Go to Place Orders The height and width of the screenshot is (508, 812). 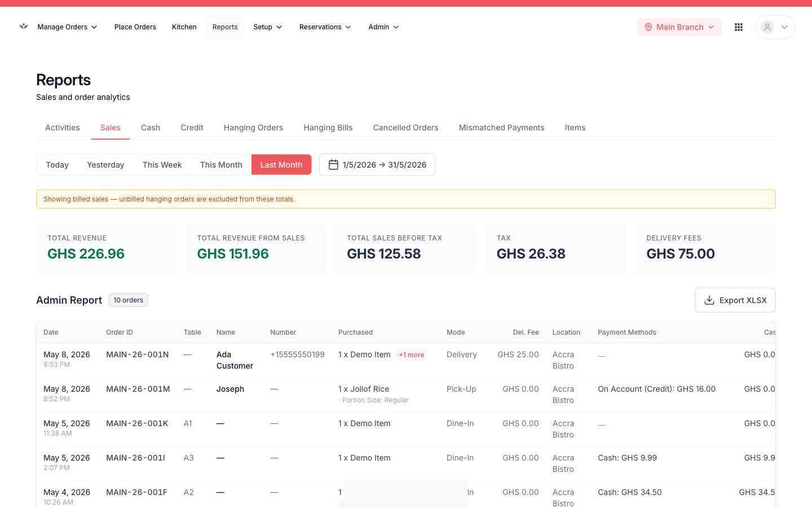[x=135, y=27]
